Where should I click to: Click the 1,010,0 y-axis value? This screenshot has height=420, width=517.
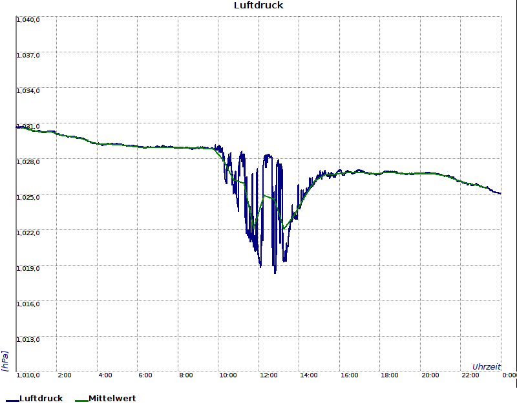point(28,375)
